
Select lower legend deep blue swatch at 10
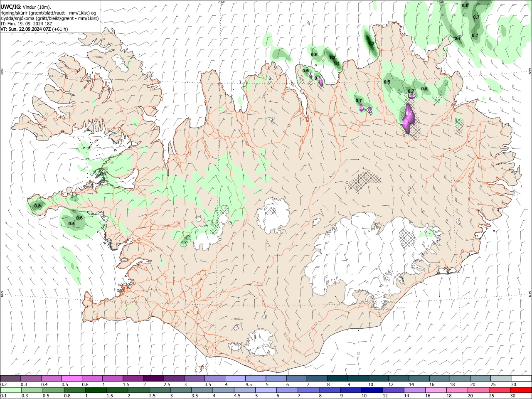(x=372, y=390)
